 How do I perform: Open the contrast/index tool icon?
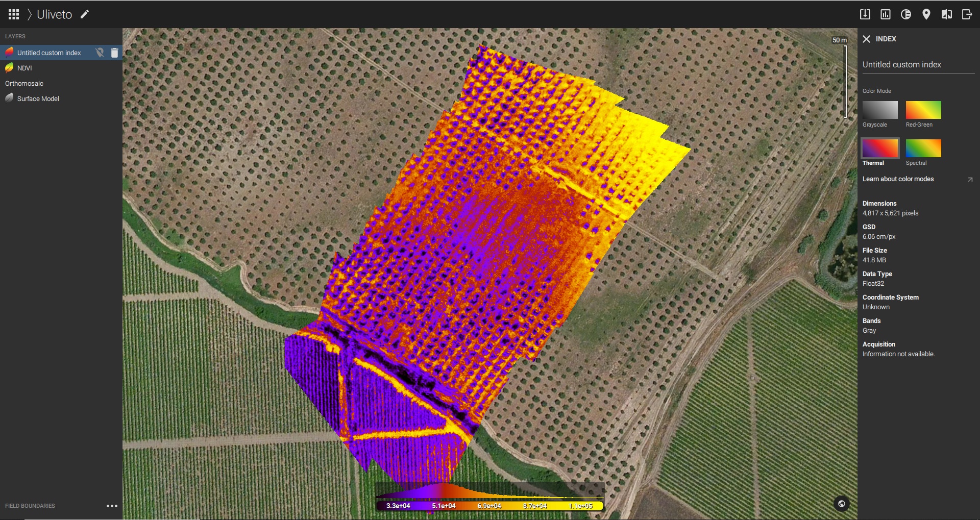[906, 14]
